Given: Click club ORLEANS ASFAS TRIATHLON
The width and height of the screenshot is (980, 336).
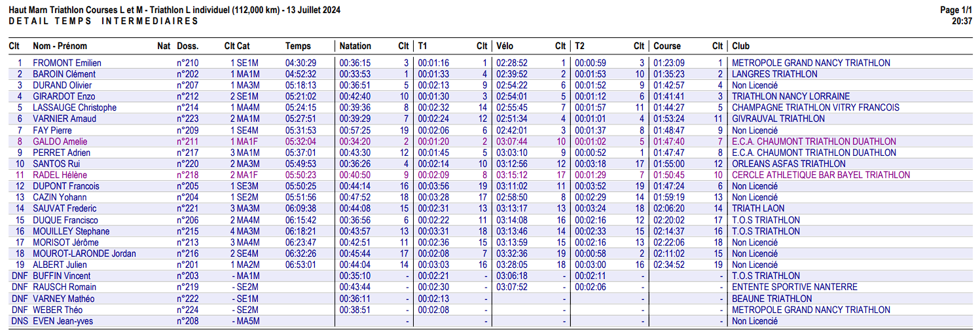Looking at the screenshot, I should click(789, 164).
